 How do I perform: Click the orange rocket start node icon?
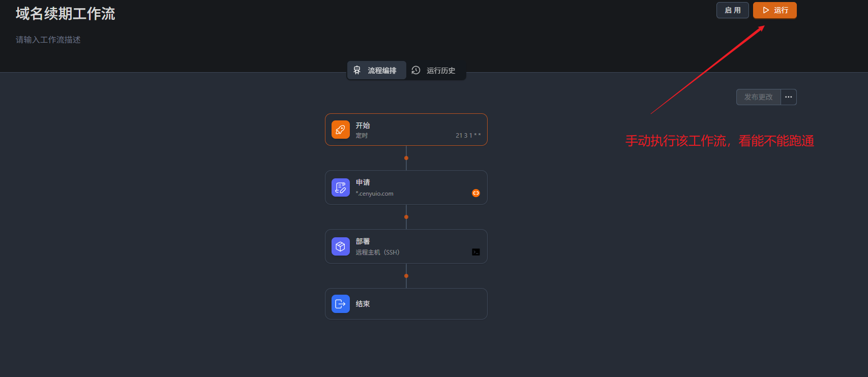(x=341, y=130)
